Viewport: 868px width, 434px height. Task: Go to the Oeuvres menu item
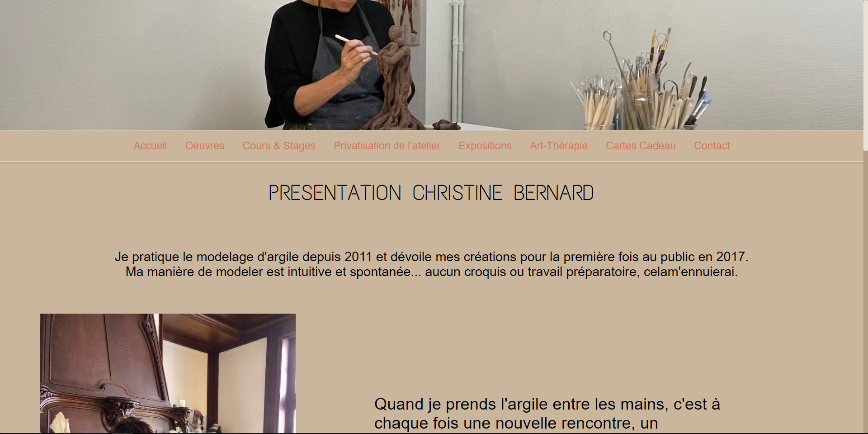(x=205, y=146)
